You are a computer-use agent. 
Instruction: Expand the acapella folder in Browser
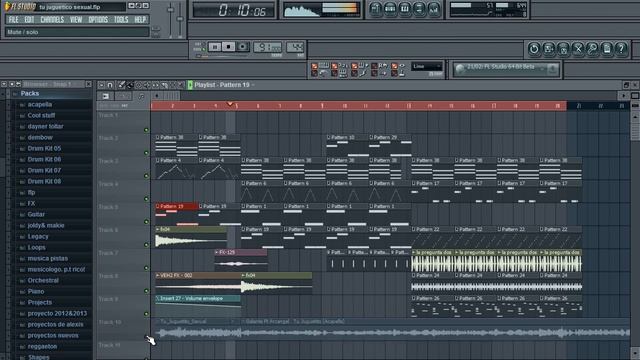click(x=40, y=104)
